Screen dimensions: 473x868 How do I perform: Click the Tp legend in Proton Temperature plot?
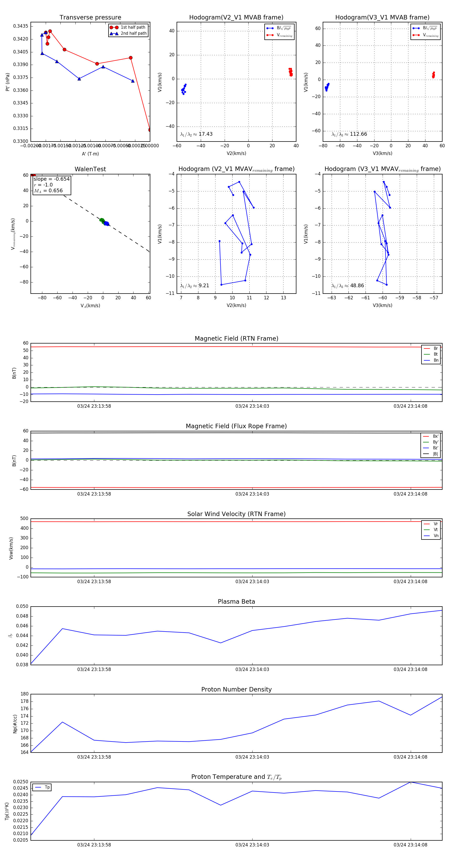[x=42, y=787]
